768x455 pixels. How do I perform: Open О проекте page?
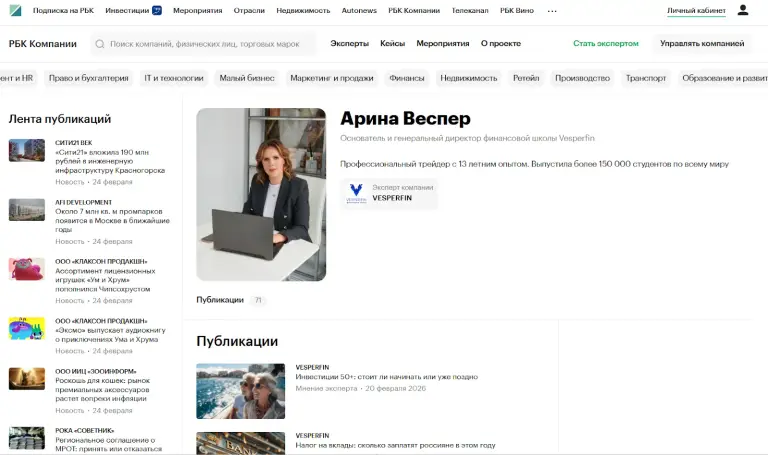(501, 44)
